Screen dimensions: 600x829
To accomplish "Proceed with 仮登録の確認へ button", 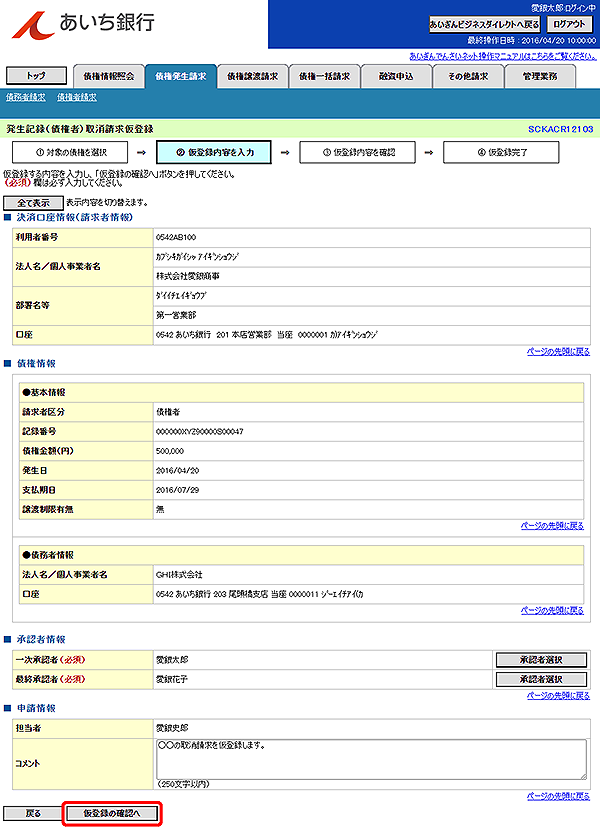I will click(x=112, y=813).
